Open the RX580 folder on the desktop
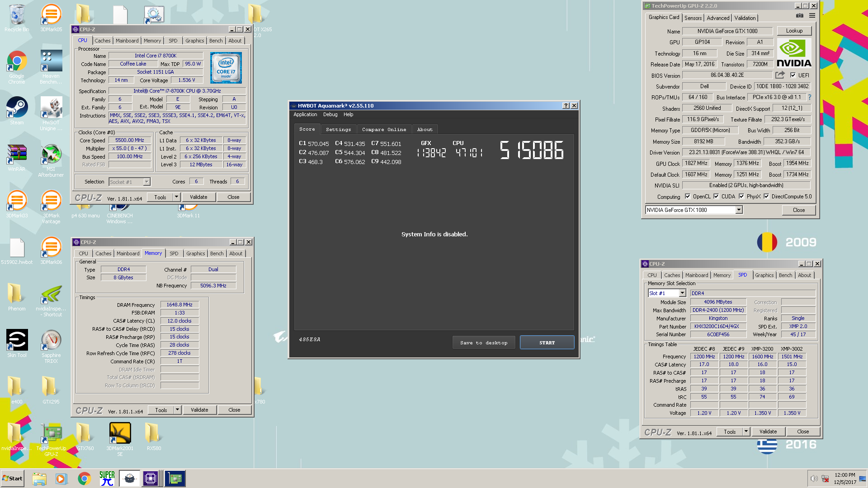Screen dimensions: 868x488 pos(154,436)
